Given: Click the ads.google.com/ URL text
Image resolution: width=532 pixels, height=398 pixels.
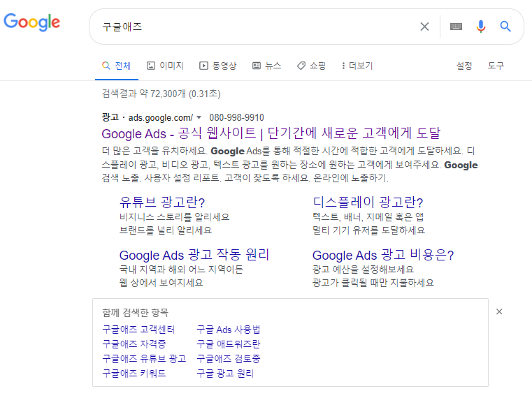Looking at the screenshot, I should tap(161, 117).
